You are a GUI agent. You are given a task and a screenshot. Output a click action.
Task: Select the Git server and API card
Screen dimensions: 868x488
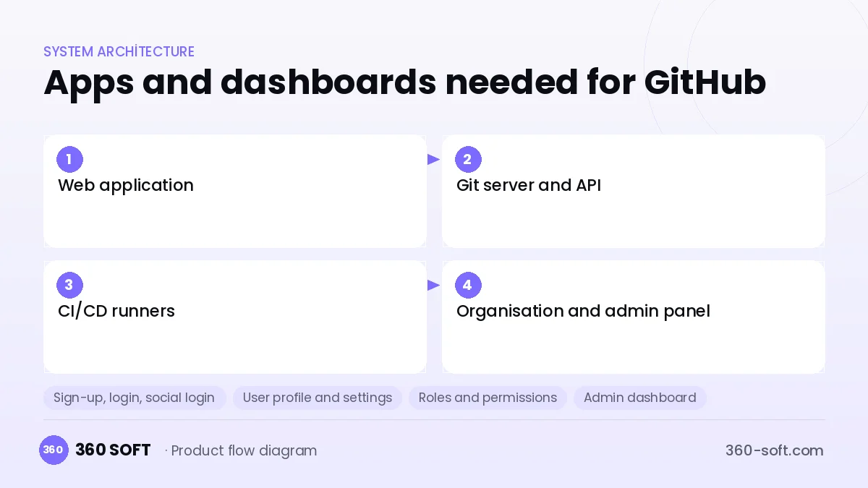[x=634, y=191]
